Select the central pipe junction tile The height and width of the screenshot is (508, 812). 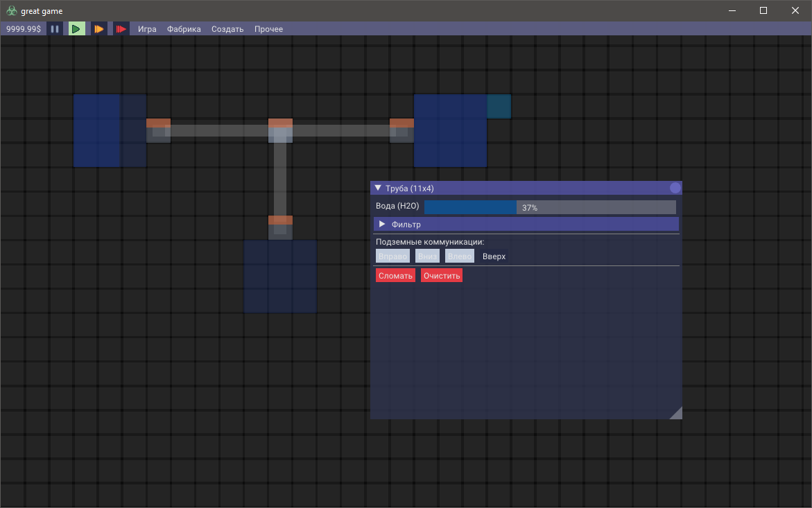(280, 130)
